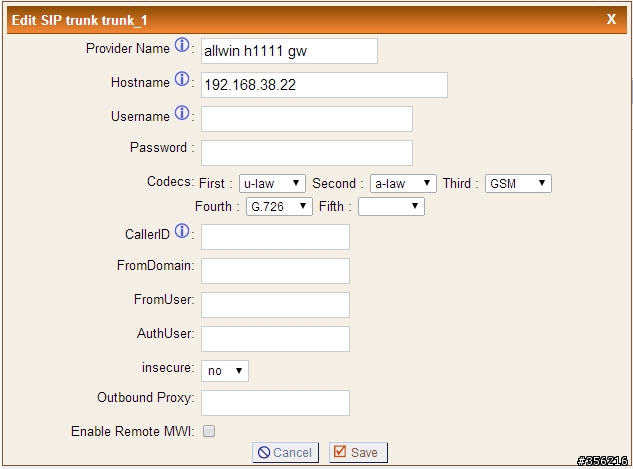Screen dimensions: 633x469
Task: Click the 'FromUser:' label
Action: point(164,299)
